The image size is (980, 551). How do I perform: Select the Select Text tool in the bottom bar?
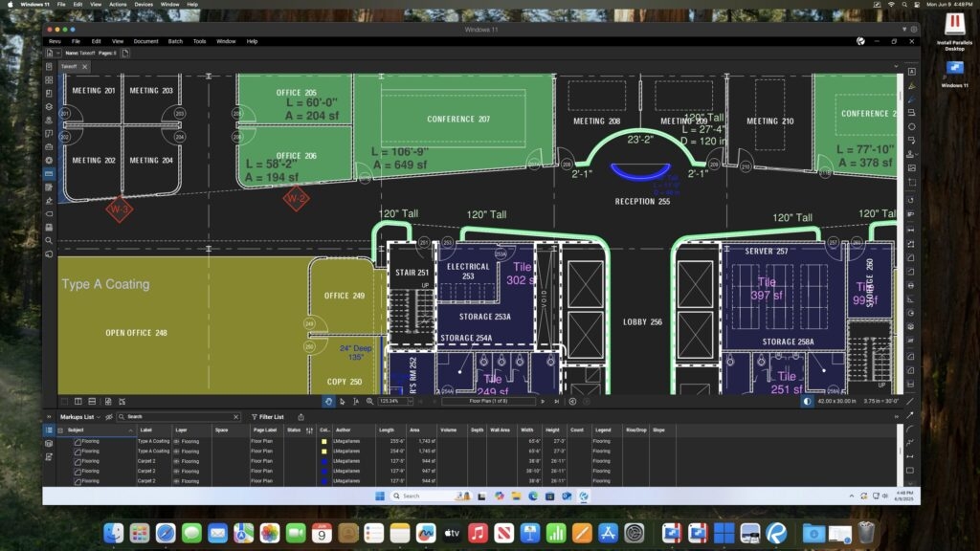click(x=357, y=402)
